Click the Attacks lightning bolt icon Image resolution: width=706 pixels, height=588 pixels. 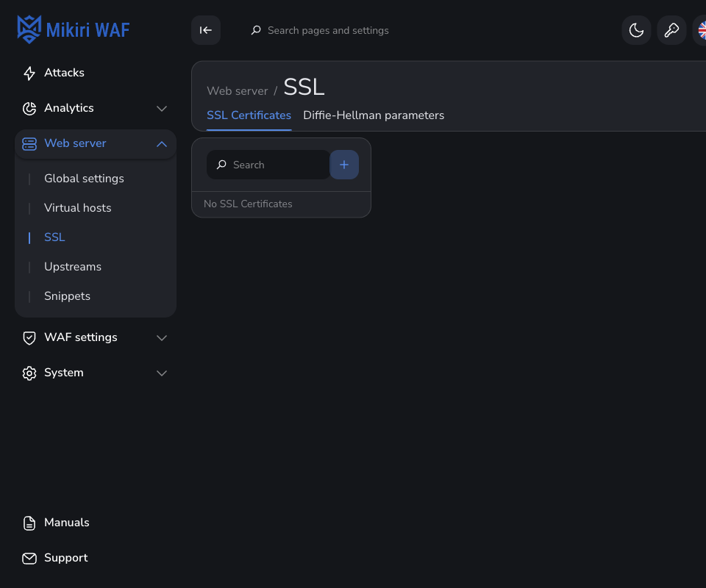29,73
